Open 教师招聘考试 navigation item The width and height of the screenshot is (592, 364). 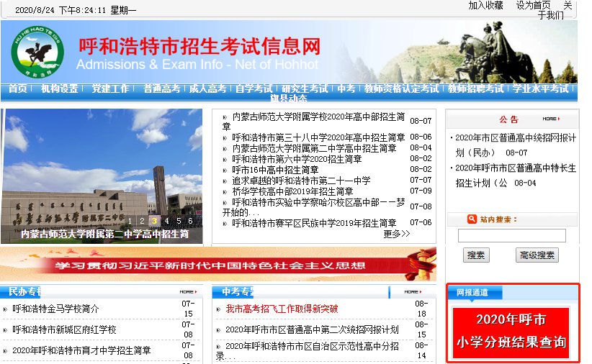coord(475,88)
